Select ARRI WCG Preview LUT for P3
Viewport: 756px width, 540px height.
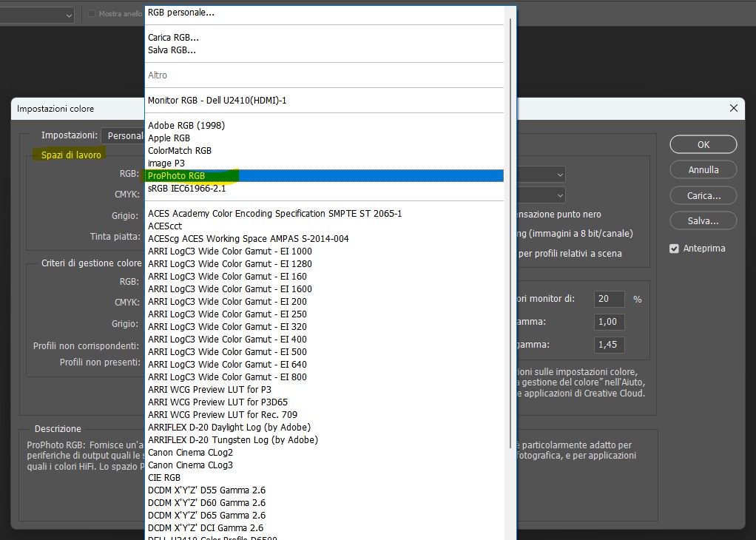[324, 388]
